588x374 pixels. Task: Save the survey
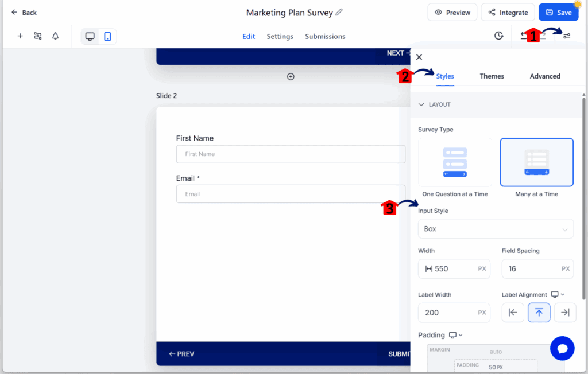click(x=558, y=13)
